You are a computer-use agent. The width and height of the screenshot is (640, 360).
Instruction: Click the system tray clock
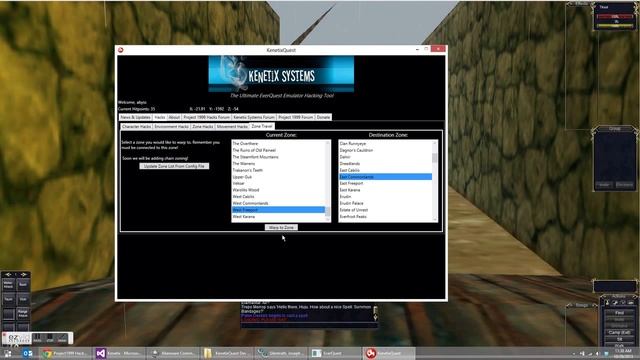[622, 353]
